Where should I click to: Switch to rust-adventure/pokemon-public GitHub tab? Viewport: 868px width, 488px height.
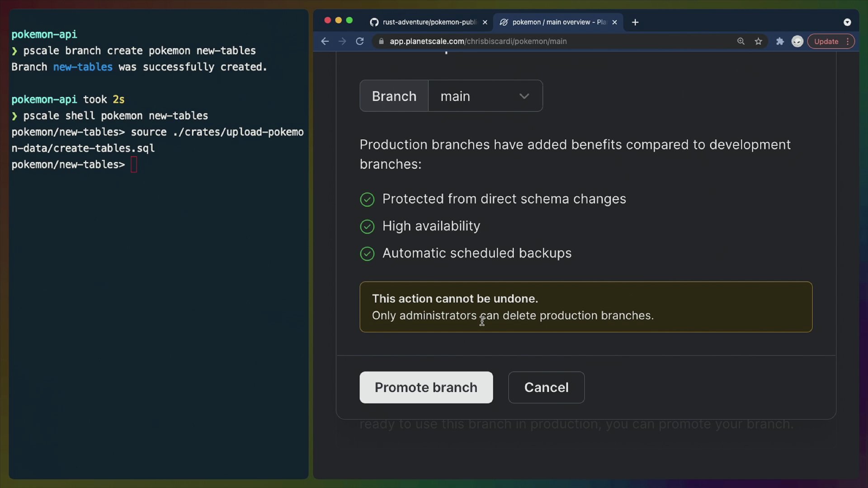click(428, 22)
